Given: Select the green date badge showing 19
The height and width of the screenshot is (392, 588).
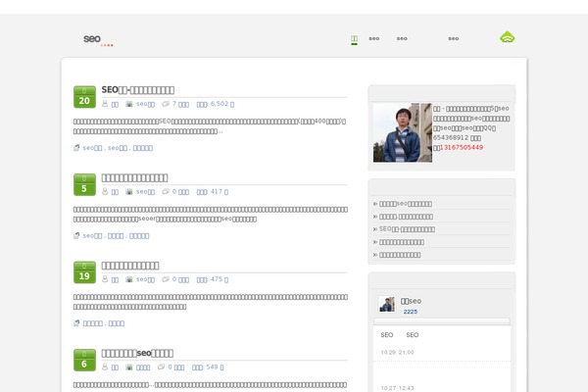Looking at the screenshot, I should click(x=84, y=272).
